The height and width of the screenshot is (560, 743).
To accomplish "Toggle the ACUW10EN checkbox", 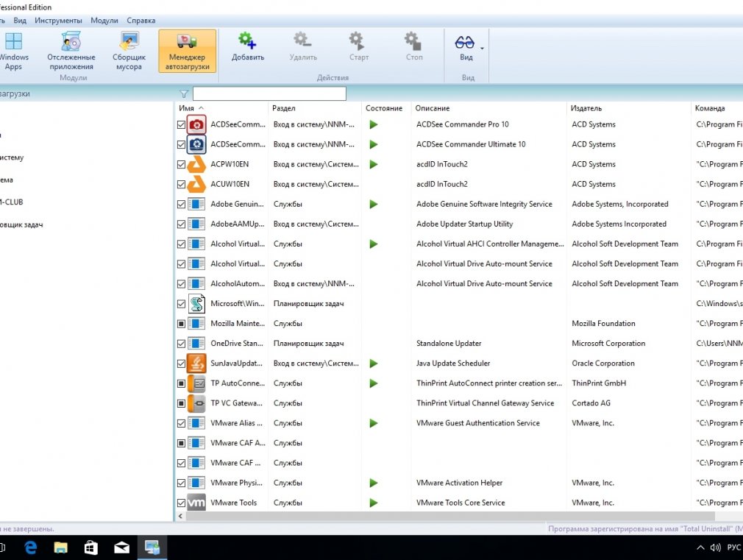I will [x=181, y=185].
